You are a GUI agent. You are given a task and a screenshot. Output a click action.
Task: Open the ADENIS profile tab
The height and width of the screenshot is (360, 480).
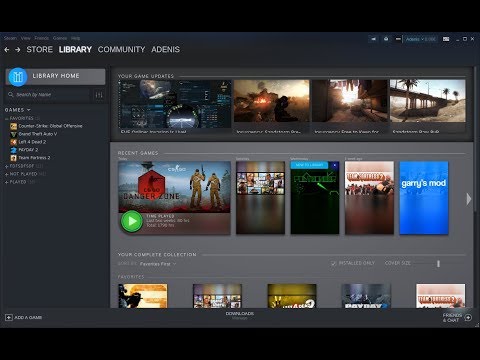click(165, 50)
